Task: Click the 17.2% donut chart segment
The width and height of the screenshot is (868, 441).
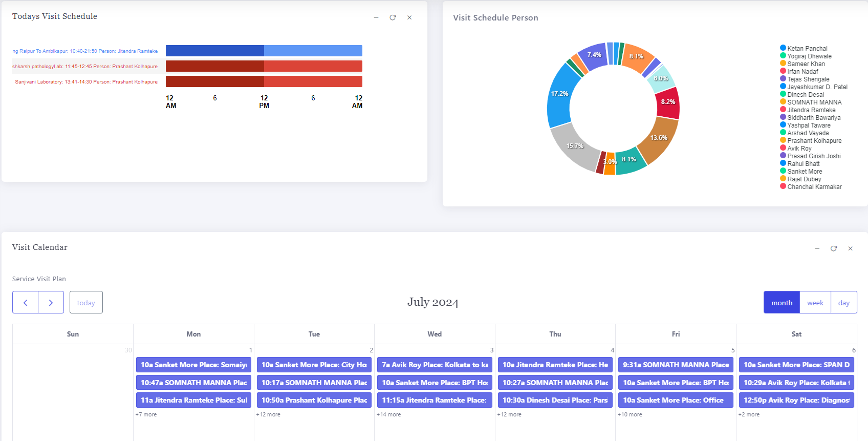Action: (560, 94)
